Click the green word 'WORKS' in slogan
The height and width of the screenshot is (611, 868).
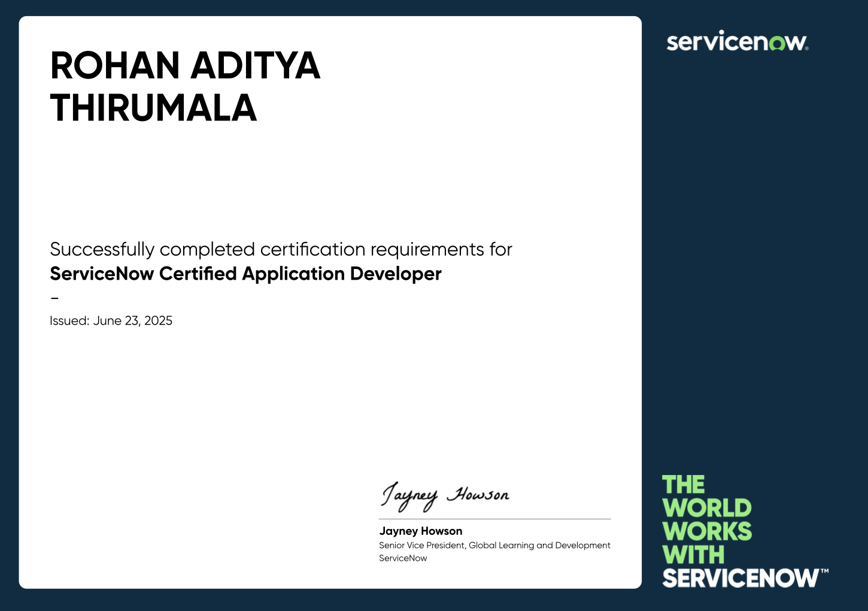point(707,531)
